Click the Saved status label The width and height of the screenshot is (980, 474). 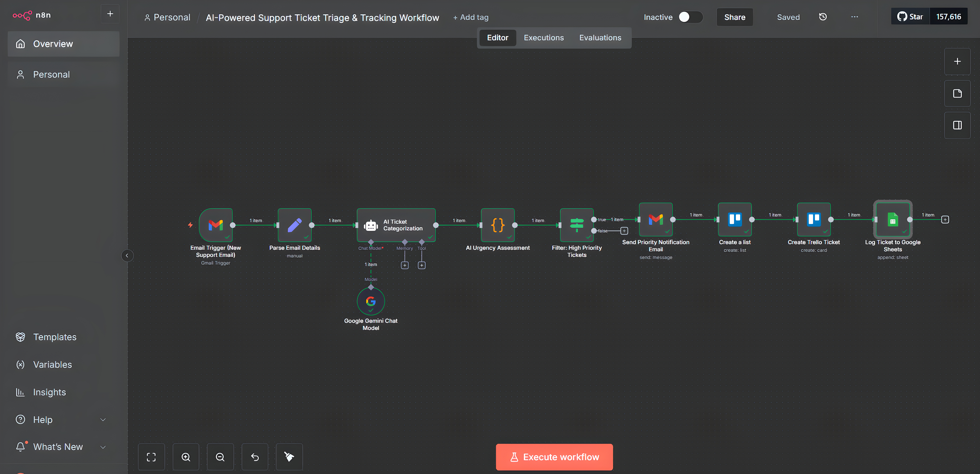788,17
